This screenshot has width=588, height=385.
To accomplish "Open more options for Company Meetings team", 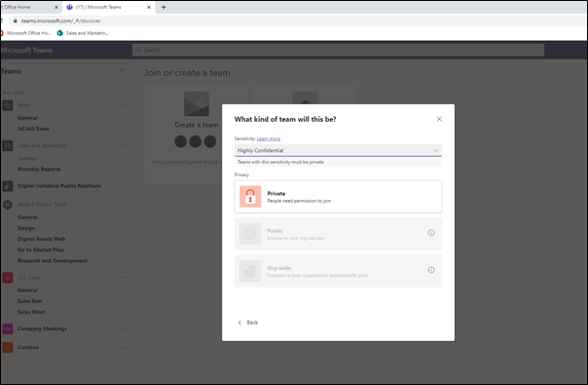I will pyautogui.click(x=121, y=328).
